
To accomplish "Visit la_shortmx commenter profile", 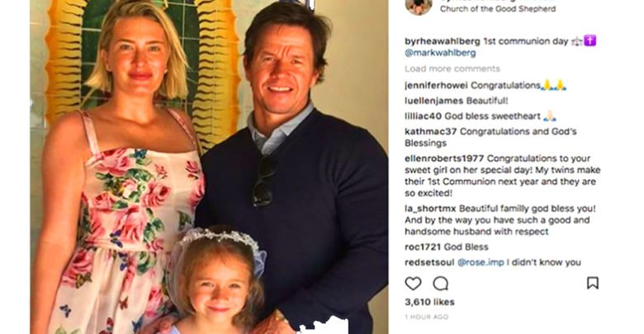I will pos(430,209).
